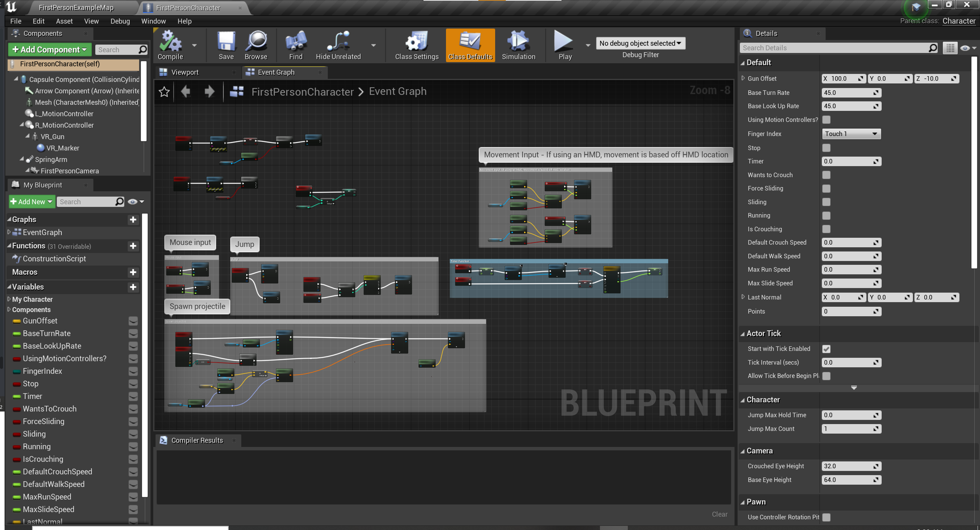The image size is (980, 530).
Task: Add a new function with plus icon
Action: coord(133,246)
